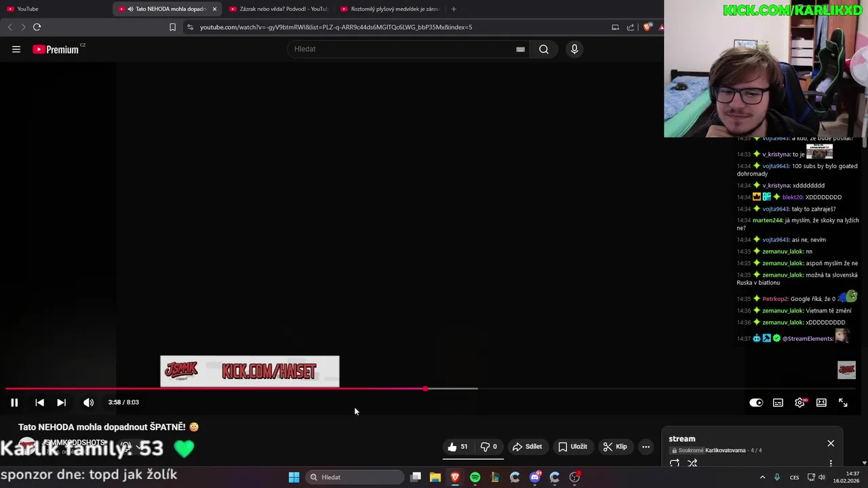Viewport: 868px width, 488px height.
Task: Open CES keyboard language switcher
Action: pos(794,477)
